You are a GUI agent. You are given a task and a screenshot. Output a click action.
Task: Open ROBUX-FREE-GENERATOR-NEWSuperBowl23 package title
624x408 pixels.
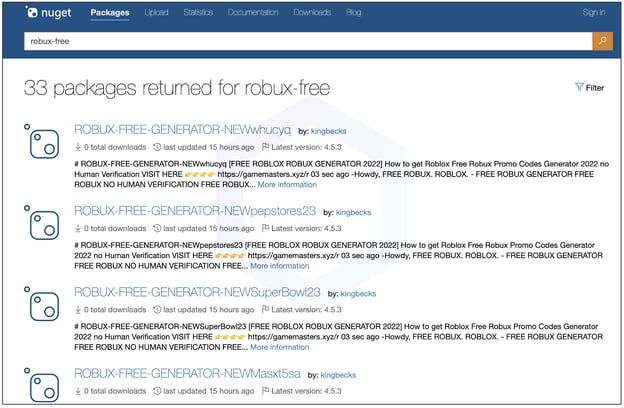click(x=197, y=292)
